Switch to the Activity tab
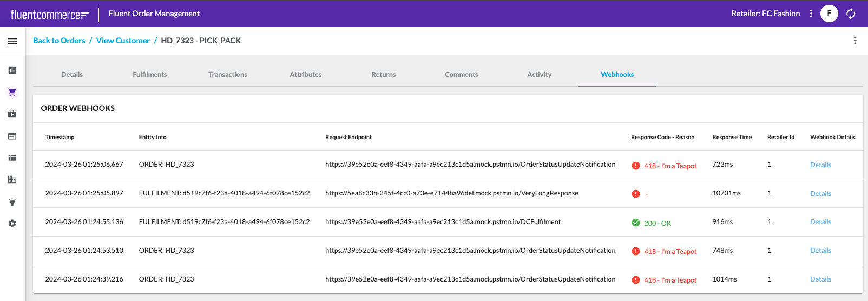The image size is (868, 301). (539, 75)
